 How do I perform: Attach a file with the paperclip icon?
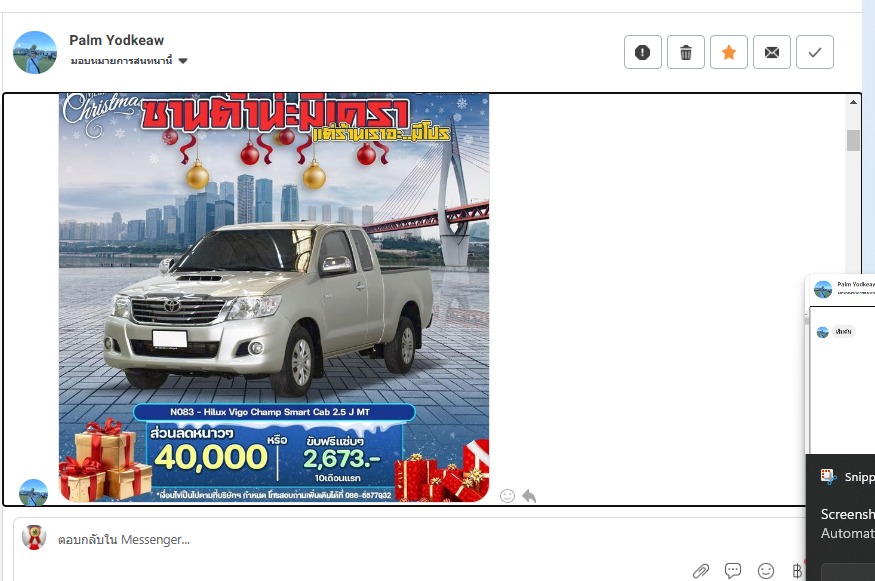701,570
